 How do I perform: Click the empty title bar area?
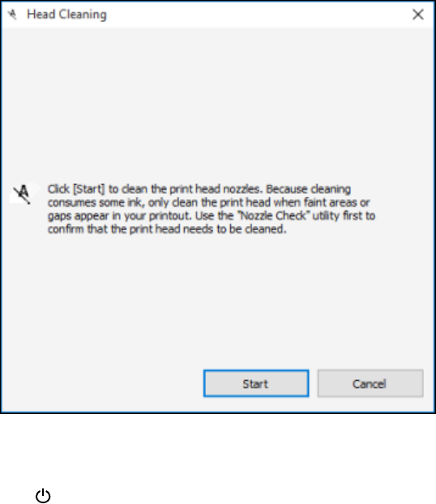coord(257,15)
